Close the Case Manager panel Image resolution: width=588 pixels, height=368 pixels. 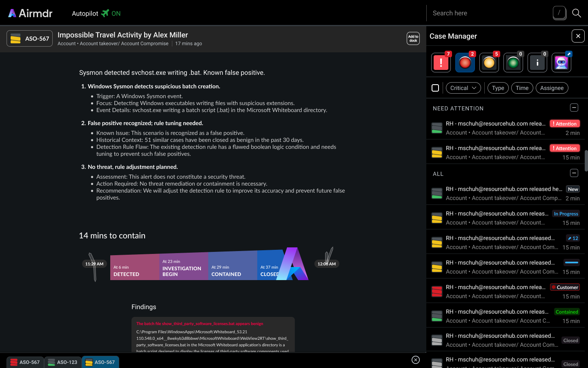(x=578, y=36)
